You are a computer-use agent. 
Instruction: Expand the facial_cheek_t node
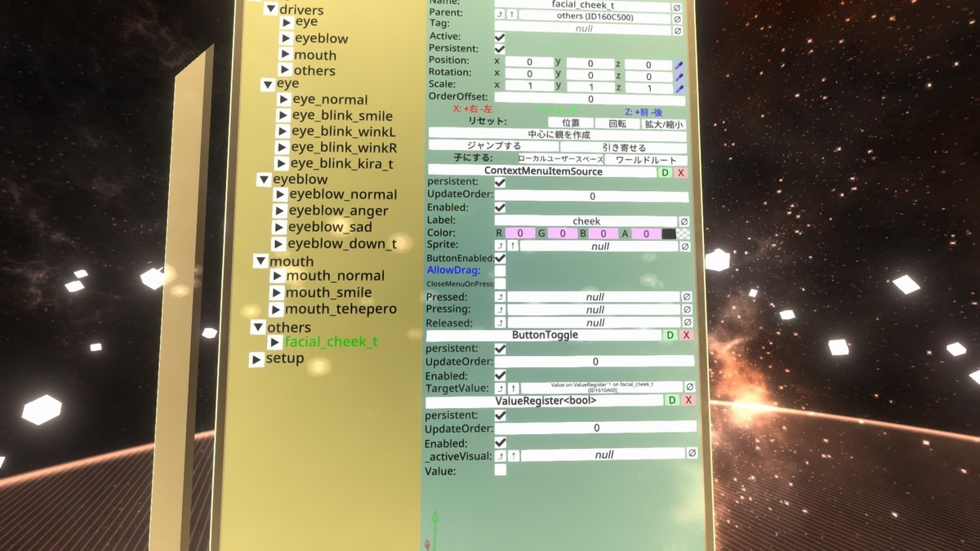pyautogui.click(x=275, y=342)
